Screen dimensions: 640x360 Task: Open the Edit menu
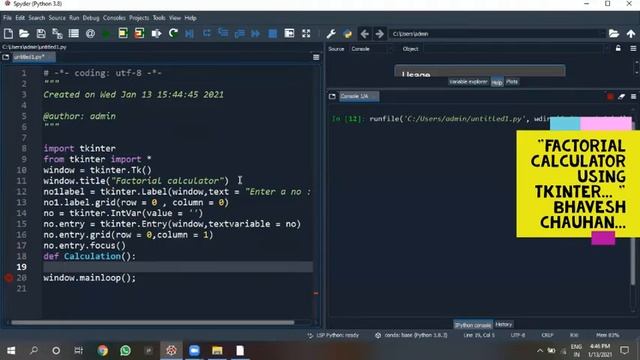20,18
